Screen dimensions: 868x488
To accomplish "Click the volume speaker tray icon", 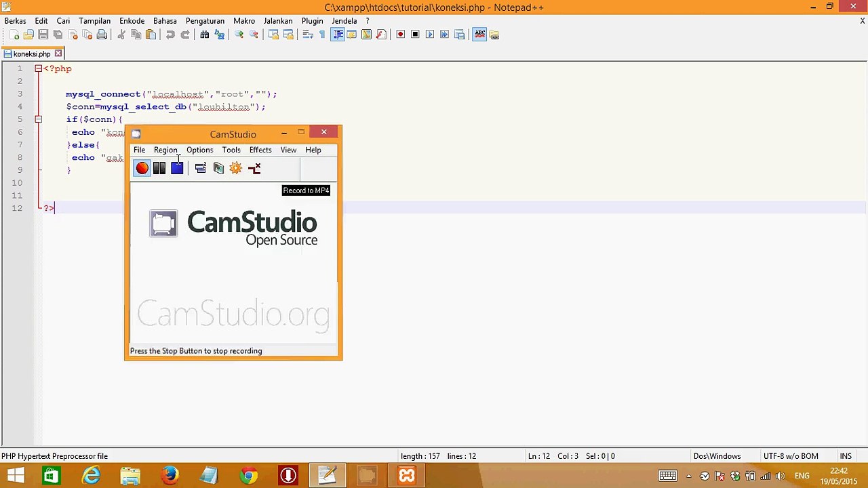I will pyautogui.click(x=781, y=476).
